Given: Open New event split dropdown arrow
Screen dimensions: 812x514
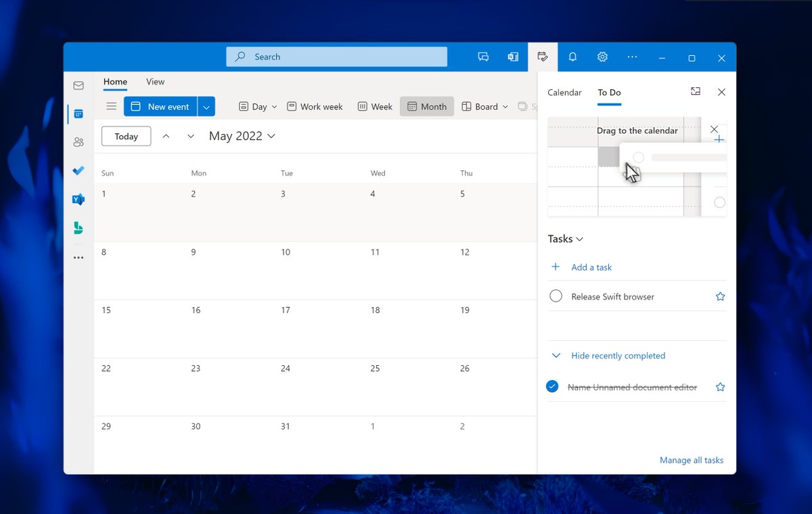Looking at the screenshot, I should [x=206, y=106].
